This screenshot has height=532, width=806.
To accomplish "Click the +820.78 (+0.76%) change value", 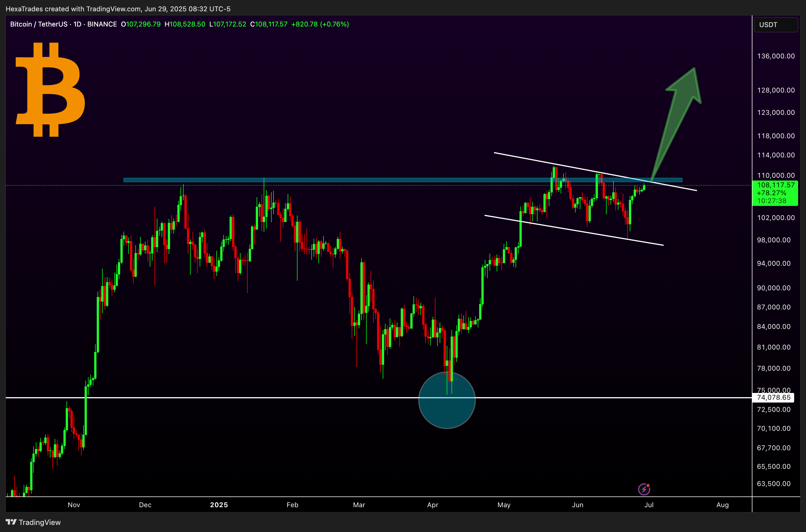I will coord(320,24).
